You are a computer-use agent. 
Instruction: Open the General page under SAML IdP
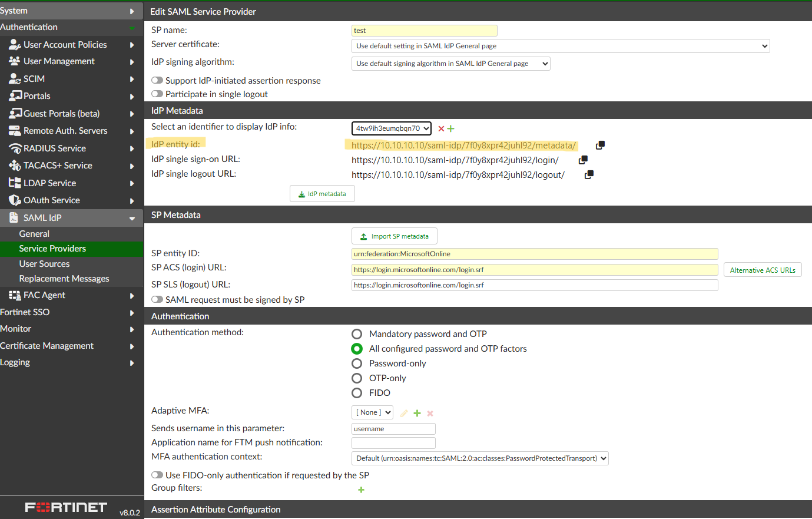click(x=72, y=234)
